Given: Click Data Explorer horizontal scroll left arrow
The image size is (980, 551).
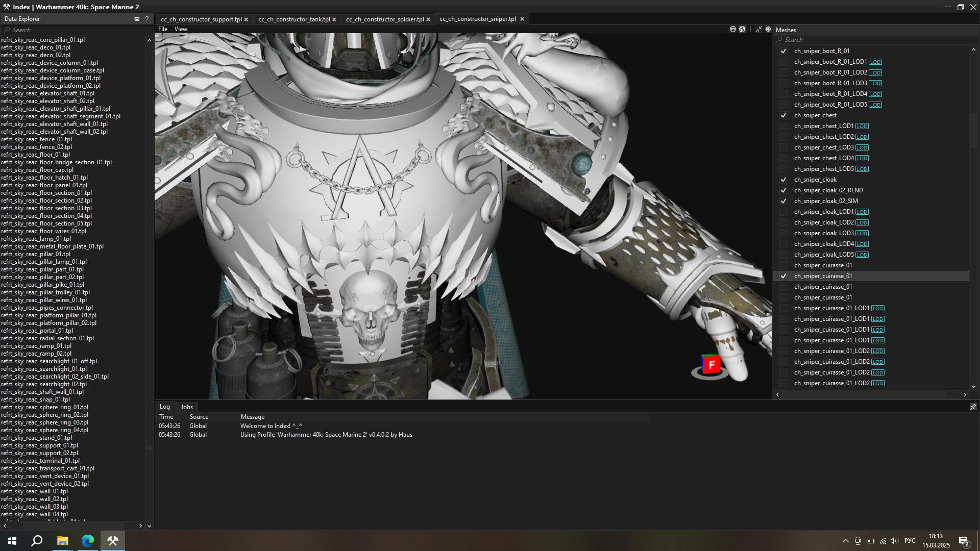Looking at the screenshot, I should click(5, 525).
